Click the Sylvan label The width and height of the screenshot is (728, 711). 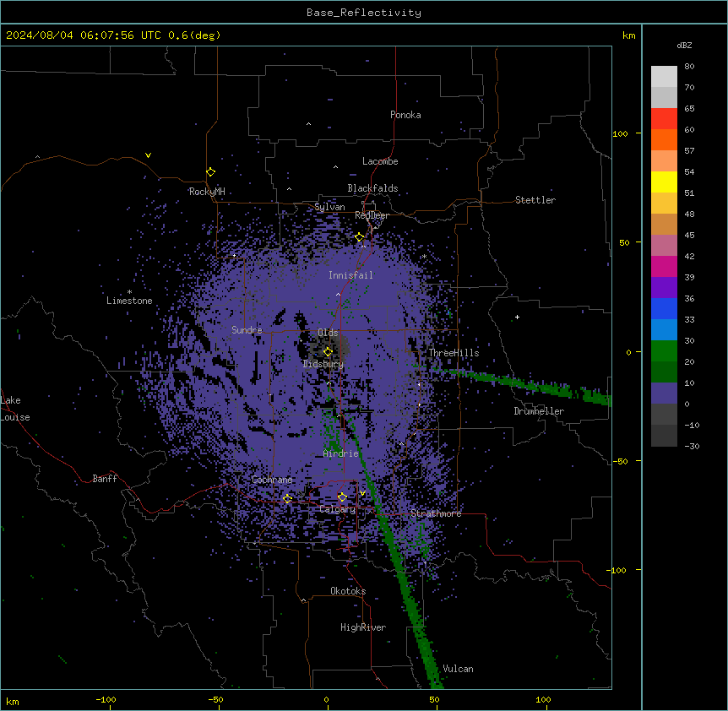329,207
